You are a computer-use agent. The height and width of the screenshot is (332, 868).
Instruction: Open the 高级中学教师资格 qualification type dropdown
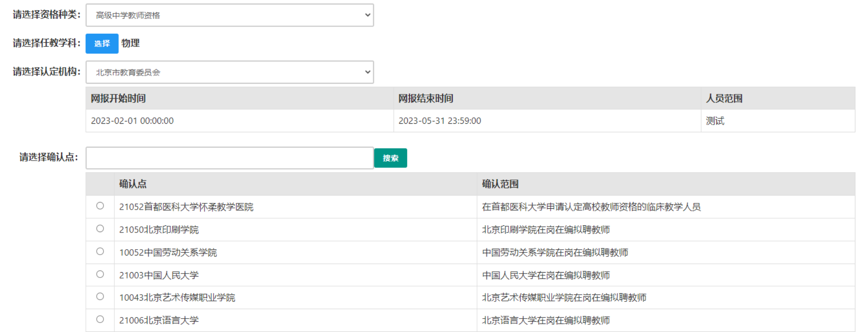(x=229, y=15)
